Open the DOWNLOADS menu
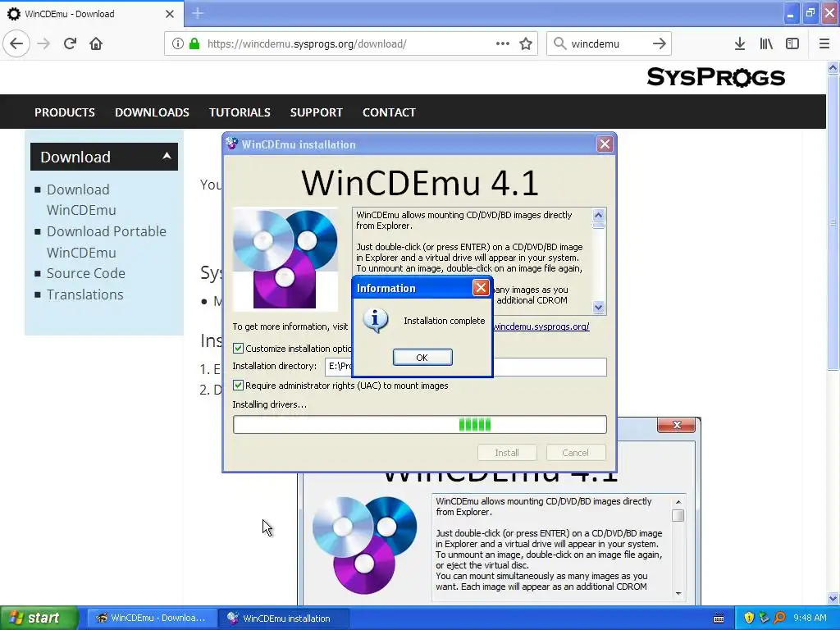This screenshot has width=840, height=630. pyautogui.click(x=152, y=112)
